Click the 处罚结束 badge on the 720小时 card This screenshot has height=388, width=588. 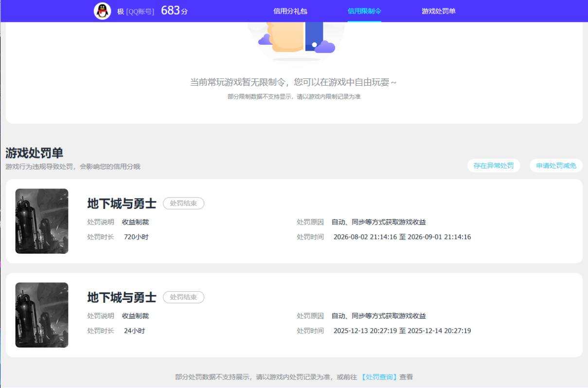(183, 203)
